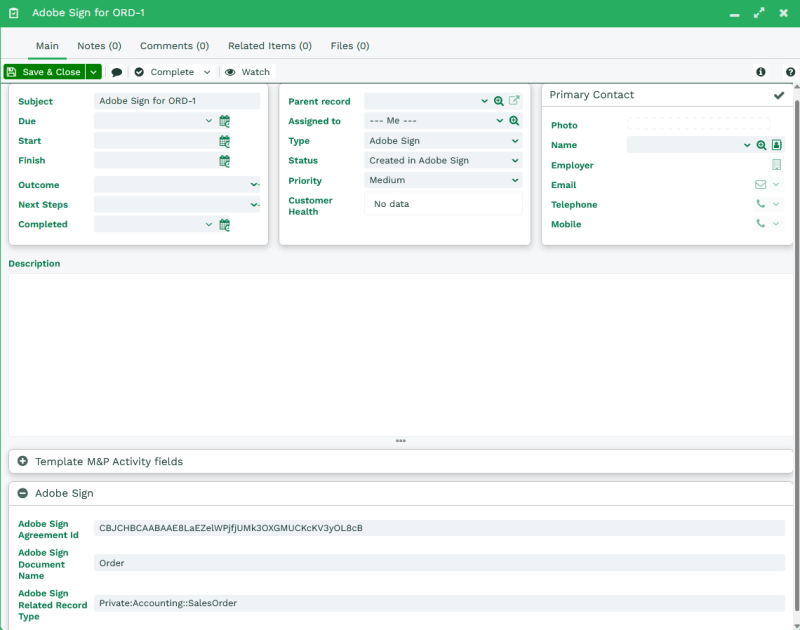
Task: Open Primary Contact Name dropdown
Action: (x=747, y=145)
